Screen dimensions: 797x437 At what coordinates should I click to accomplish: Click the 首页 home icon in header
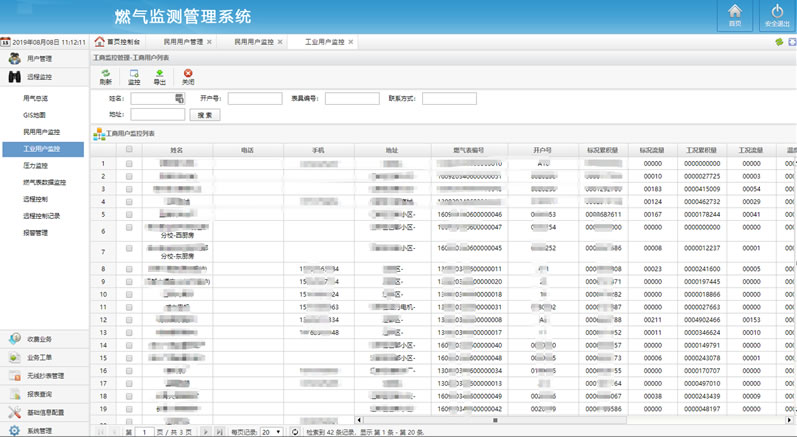734,11
